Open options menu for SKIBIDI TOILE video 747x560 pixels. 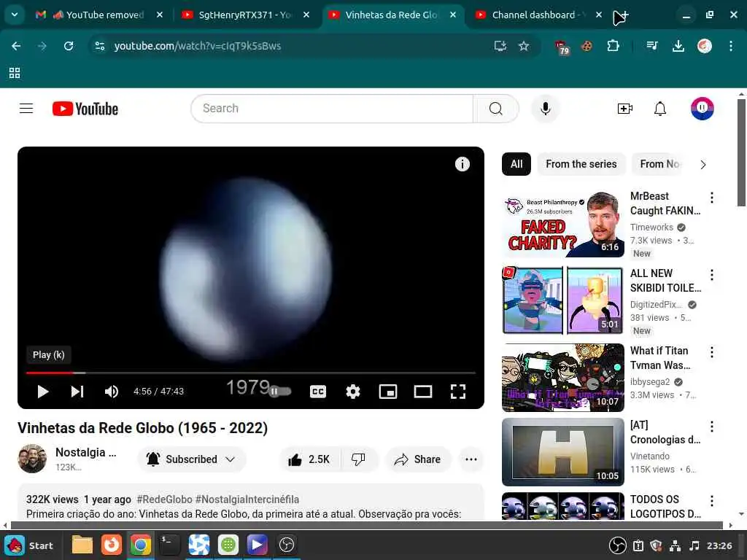[x=712, y=275]
